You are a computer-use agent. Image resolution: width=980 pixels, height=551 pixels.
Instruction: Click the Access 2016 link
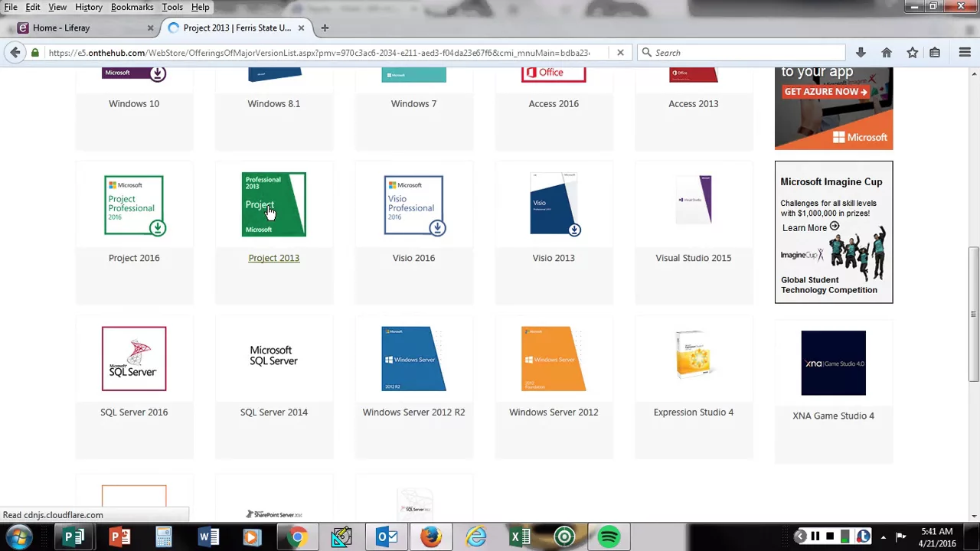554,103
